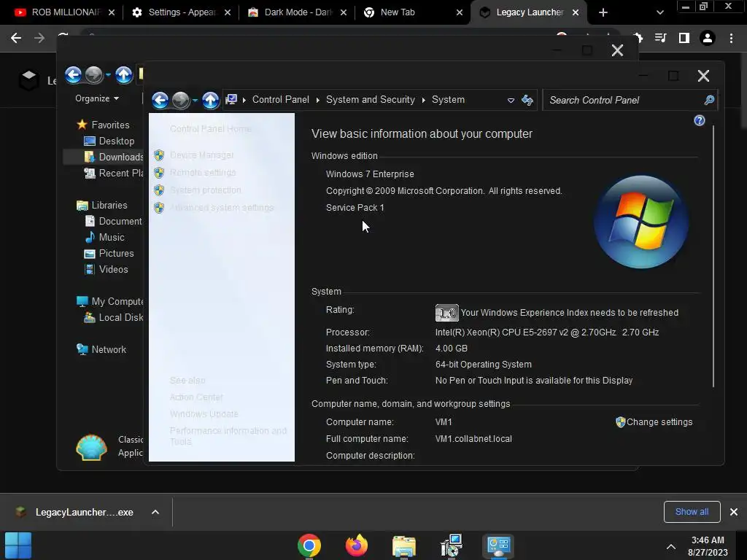Go up one level in Control Panel window

(210, 100)
